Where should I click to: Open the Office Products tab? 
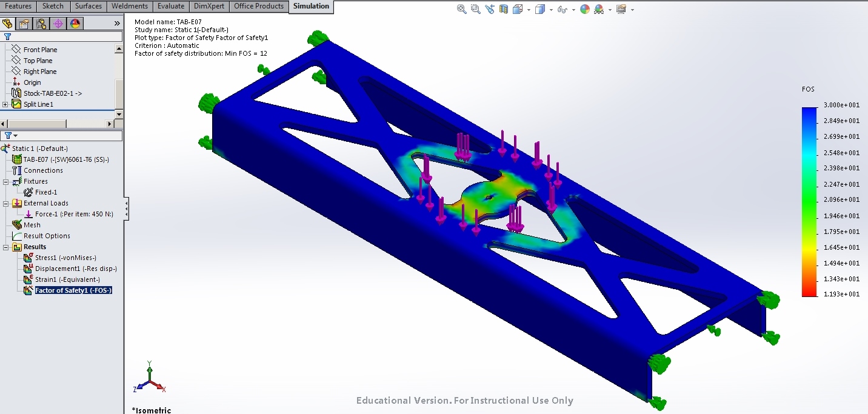click(x=259, y=6)
